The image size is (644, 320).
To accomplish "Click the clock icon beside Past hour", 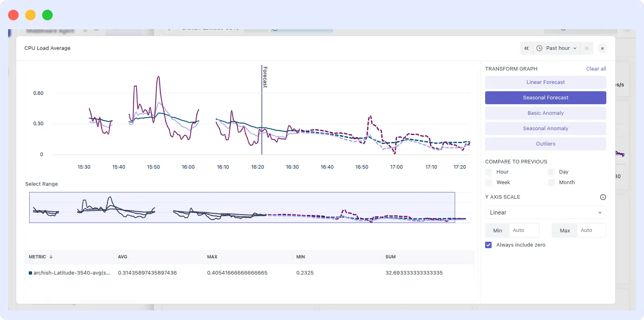I will pos(539,48).
